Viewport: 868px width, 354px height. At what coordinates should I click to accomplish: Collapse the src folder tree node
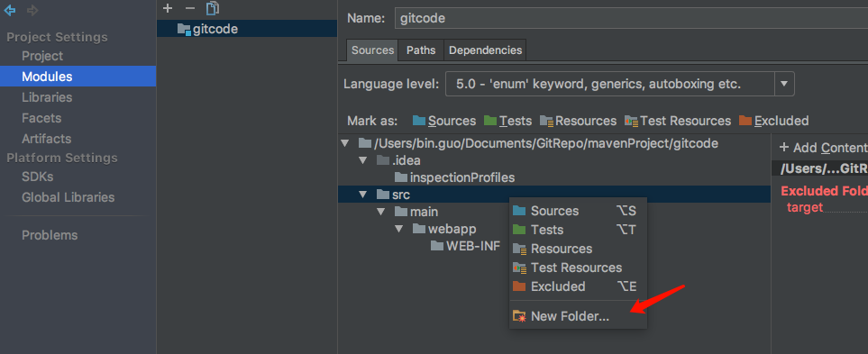pyautogui.click(x=363, y=195)
